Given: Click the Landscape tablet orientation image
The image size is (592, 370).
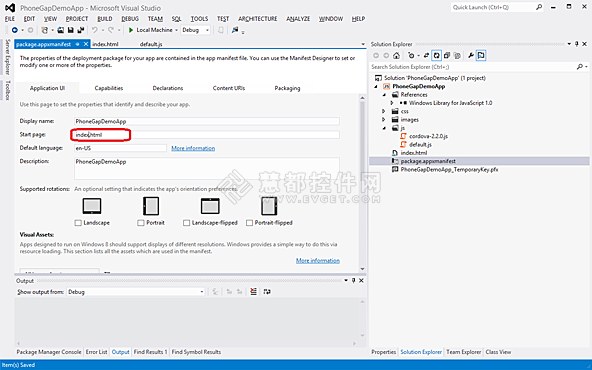Looking at the screenshot, I should pos(92,206).
